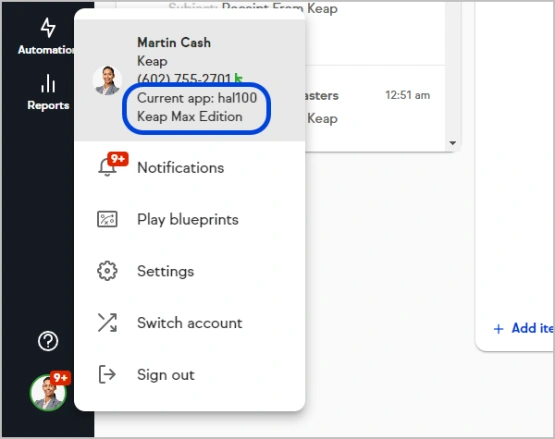Click the Settings gear icon

(x=107, y=271)
